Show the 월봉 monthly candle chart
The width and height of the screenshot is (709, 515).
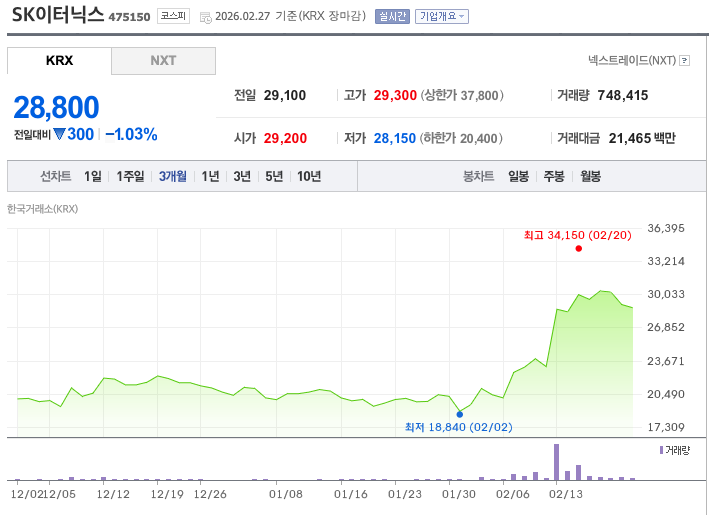591,176
